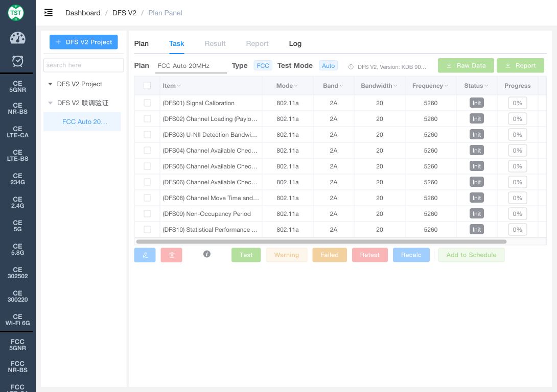Click the orange Failed button
The height and width of the screenshot is (392, 557).
(x=329, y=255)
